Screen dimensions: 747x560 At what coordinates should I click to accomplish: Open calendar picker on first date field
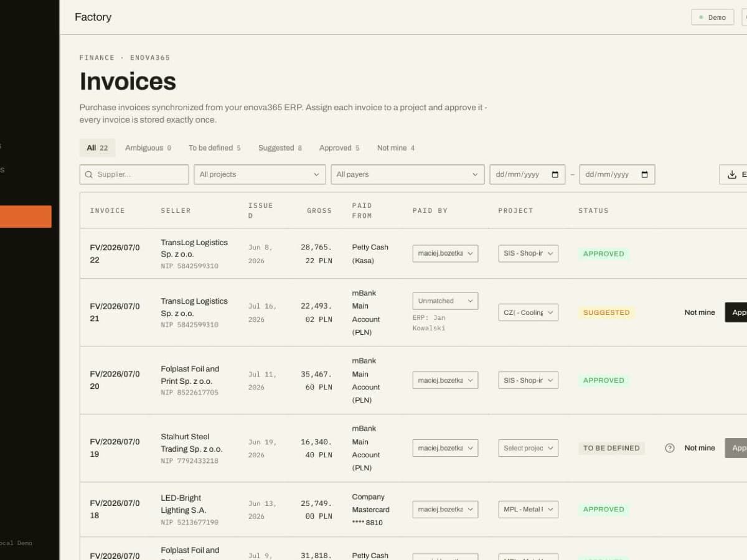[555, 175]
